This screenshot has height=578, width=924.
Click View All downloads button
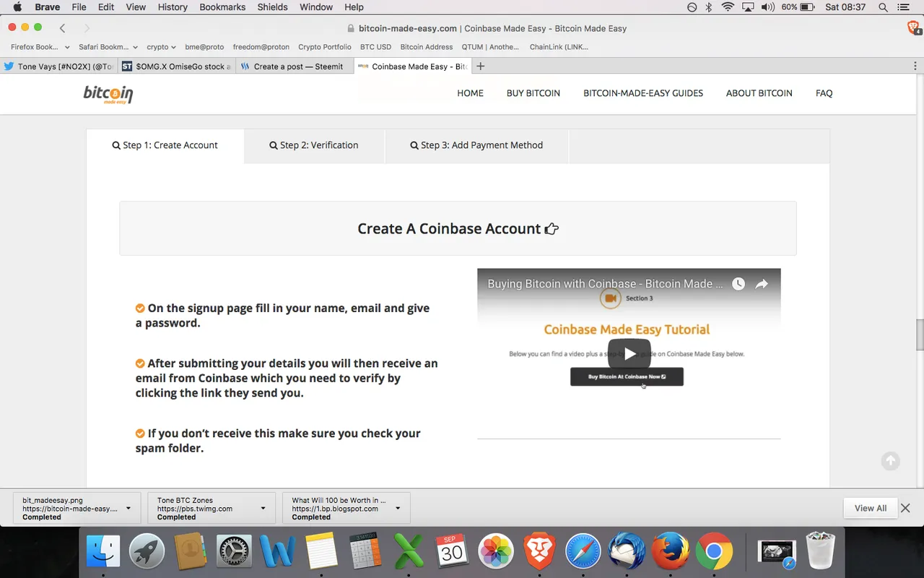click(871, 508)
